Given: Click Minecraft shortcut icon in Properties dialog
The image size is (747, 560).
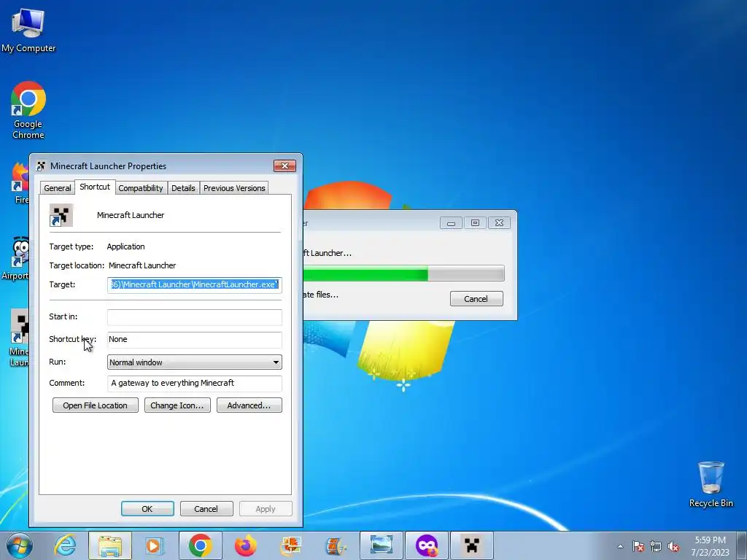Looking at the screenshot, I should pos(61,215).
